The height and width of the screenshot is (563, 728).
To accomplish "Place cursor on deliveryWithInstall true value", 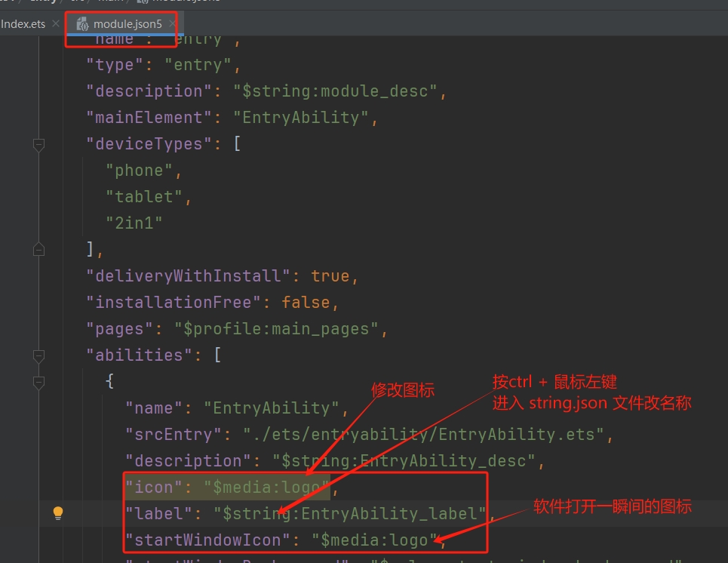I will (330, 276).
